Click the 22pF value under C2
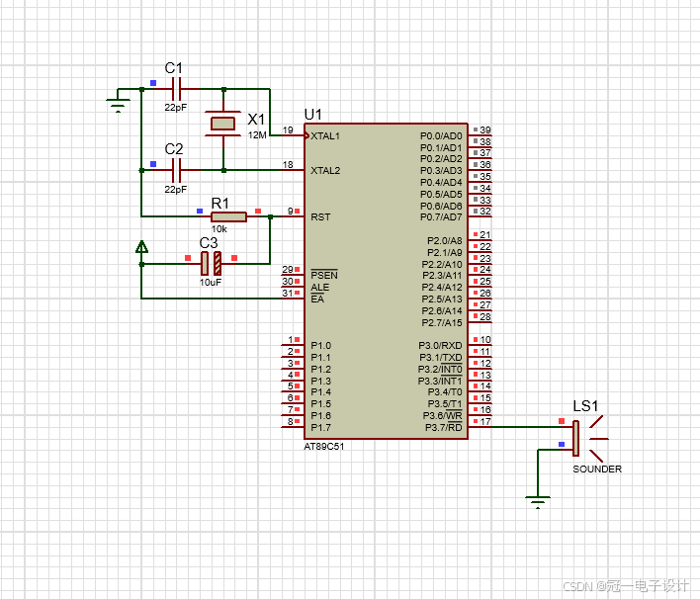This screenshot has height=599, width=700. pos(175,189)
